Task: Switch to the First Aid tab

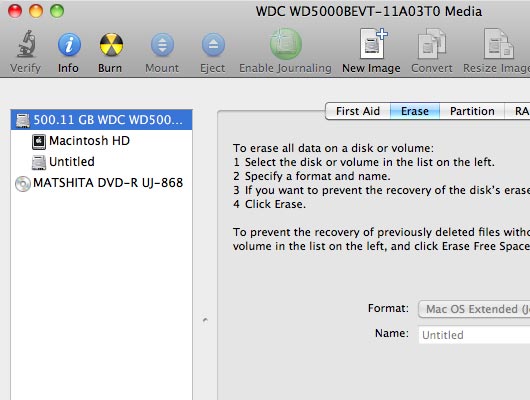Action: pos(358,111)
